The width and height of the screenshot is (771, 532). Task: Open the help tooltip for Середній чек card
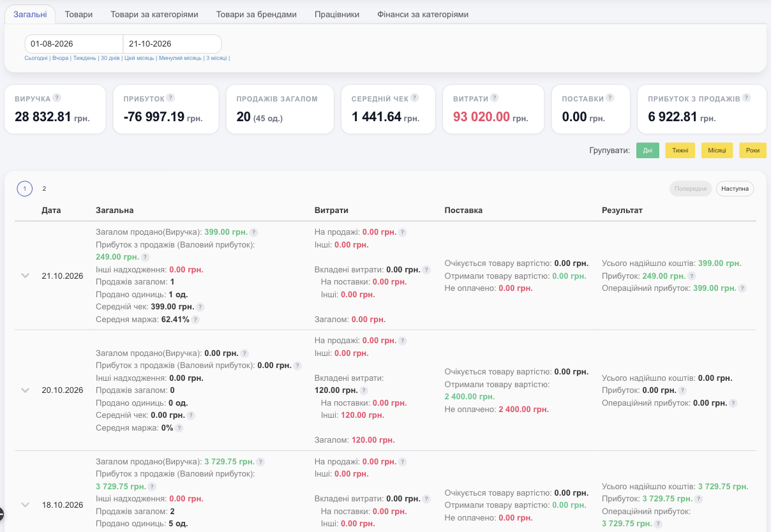[415, 98]
